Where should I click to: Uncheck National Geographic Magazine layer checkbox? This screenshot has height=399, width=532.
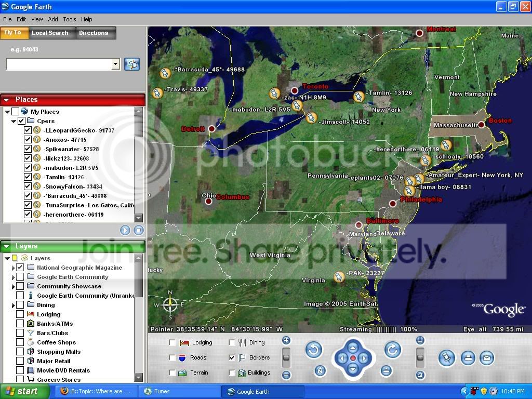click(x=20, y=268)
